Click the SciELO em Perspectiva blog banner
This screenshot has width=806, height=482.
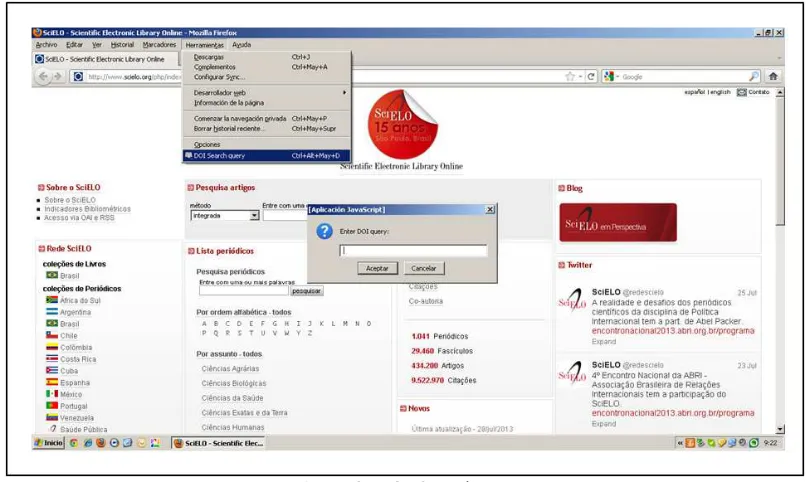pyautogui.click(x=618, y=223)
